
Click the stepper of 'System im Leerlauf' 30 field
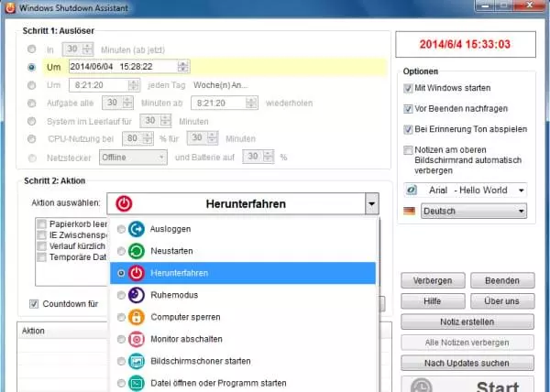[166, 121]
